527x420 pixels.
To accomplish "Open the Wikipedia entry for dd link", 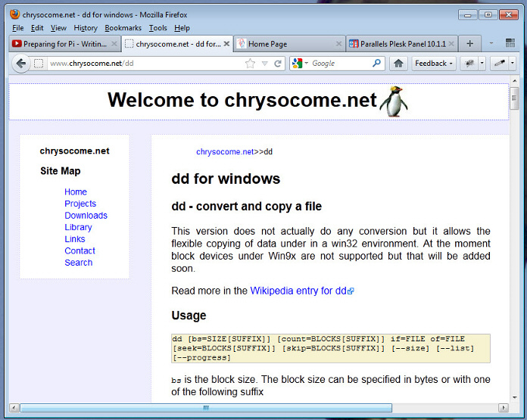I will (298, 291).
